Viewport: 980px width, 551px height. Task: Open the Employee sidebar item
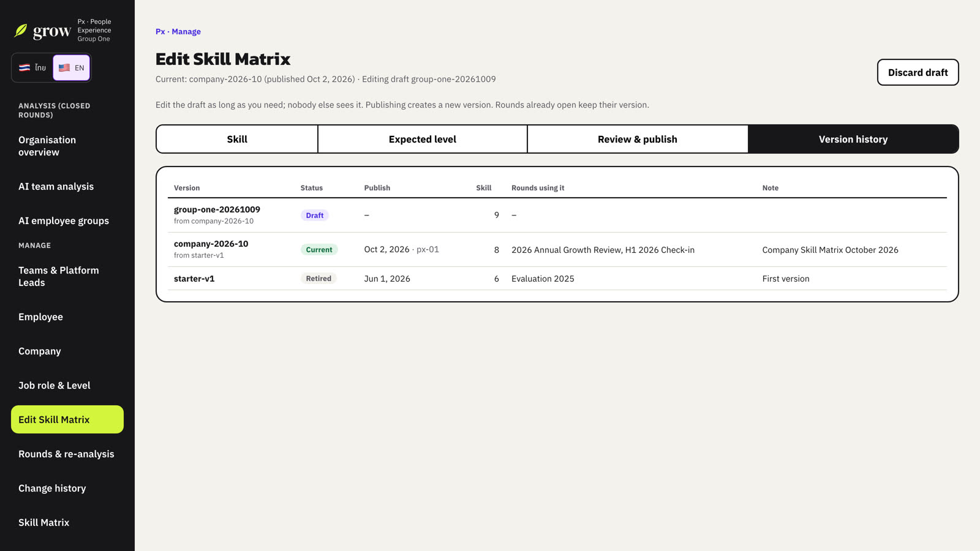(x=67, y=317)
